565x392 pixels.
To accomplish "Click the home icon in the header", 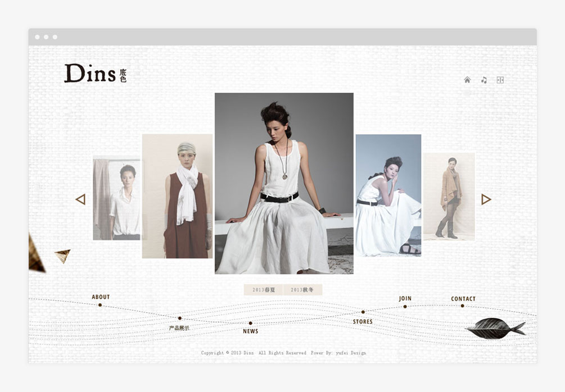I will [467, 80].
